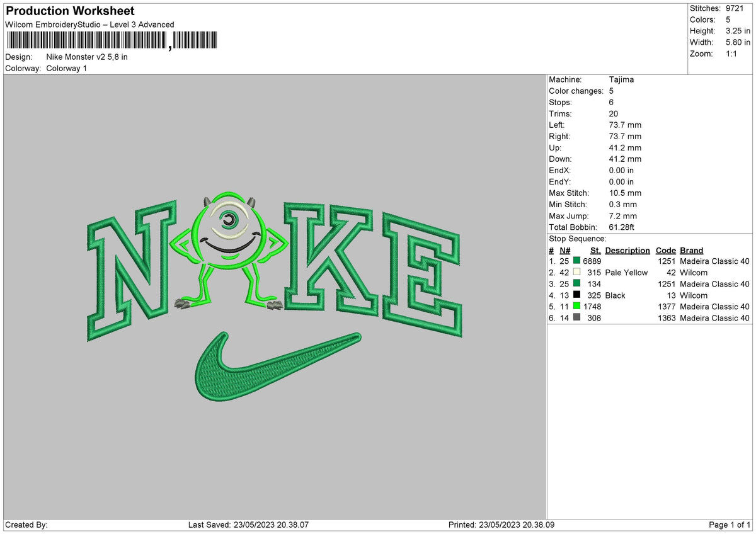Click the teal thread chip for stop 1
The image size is (756, 534).
tap(577, 261)
